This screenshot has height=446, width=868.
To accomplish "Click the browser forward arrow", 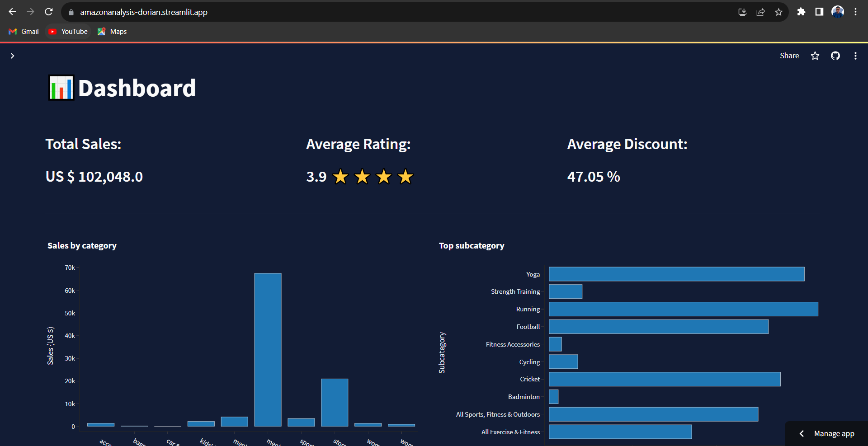I will point(30,12).
